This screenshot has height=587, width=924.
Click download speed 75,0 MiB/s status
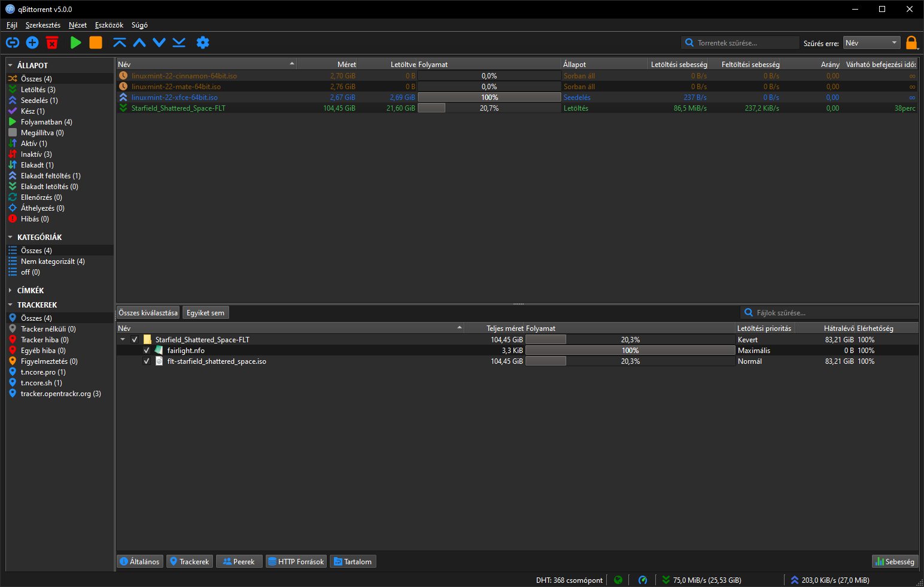pyautogui.click(x=701, y=580)
